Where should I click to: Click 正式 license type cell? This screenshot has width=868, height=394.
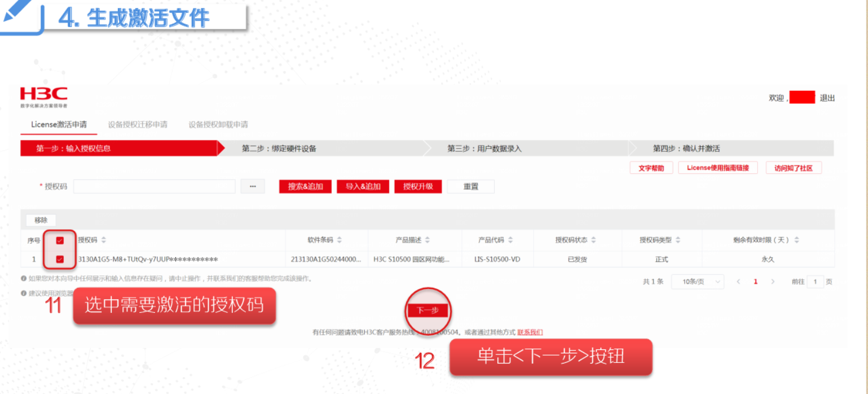[x=661, y=260]
